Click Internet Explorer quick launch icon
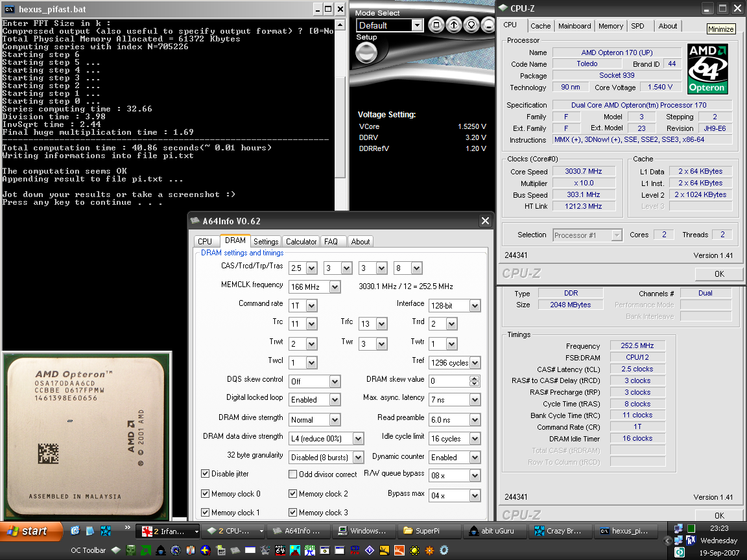 point(75,530)
